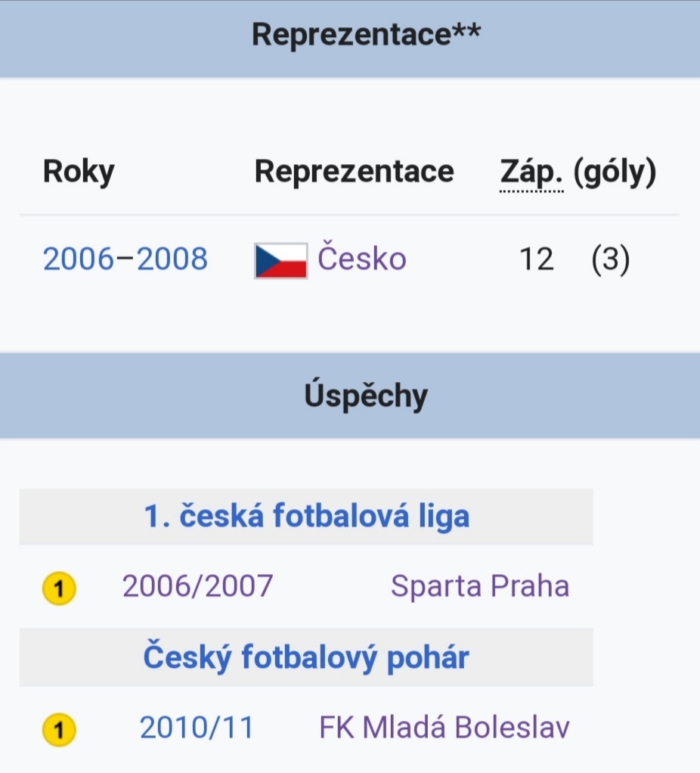Open the 2006/2007 season link

(x=197, y=585)
